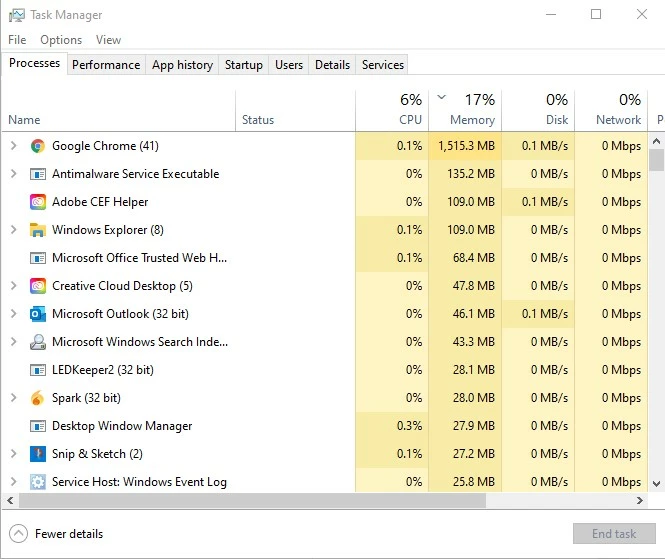This screenshot has width=665, height=559.
Task: Click the Task Manager title bar icon
Action: [x=17, y=15]
